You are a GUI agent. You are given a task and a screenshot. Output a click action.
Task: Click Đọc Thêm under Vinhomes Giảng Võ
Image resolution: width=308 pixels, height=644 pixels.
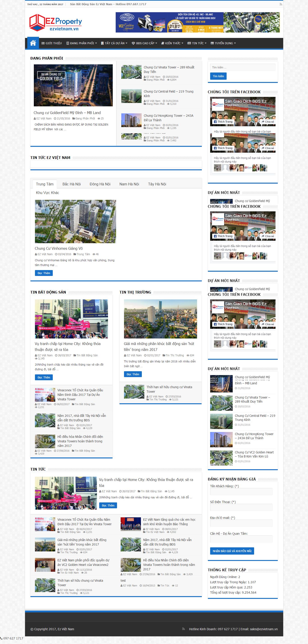pos(44,273)
